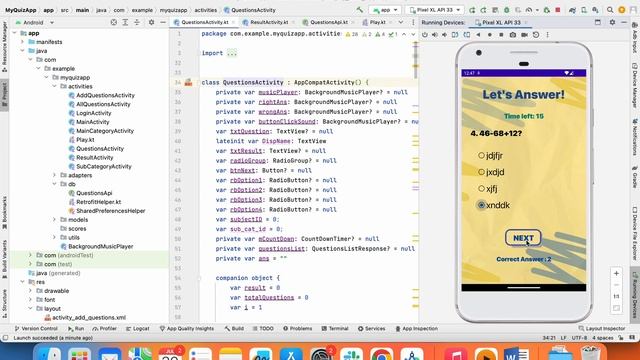Open the Problems tool window
This screenshot has height=360, width=640.
(297, 329)
